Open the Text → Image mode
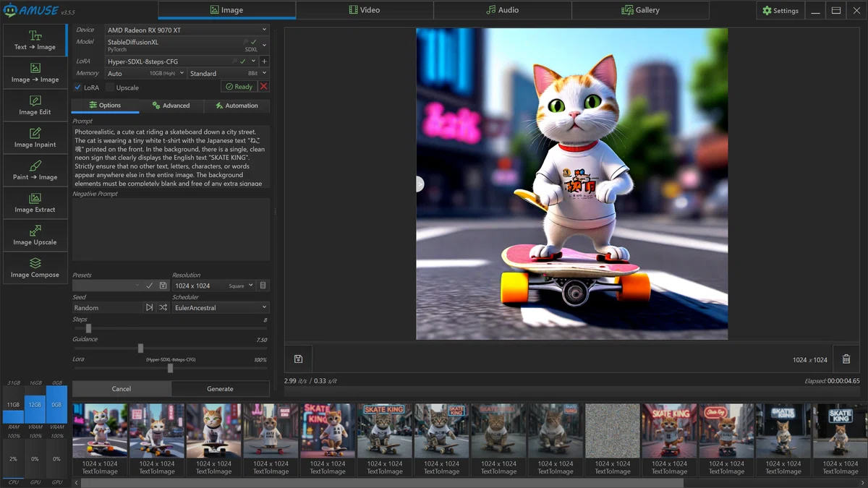 [35, 40]
